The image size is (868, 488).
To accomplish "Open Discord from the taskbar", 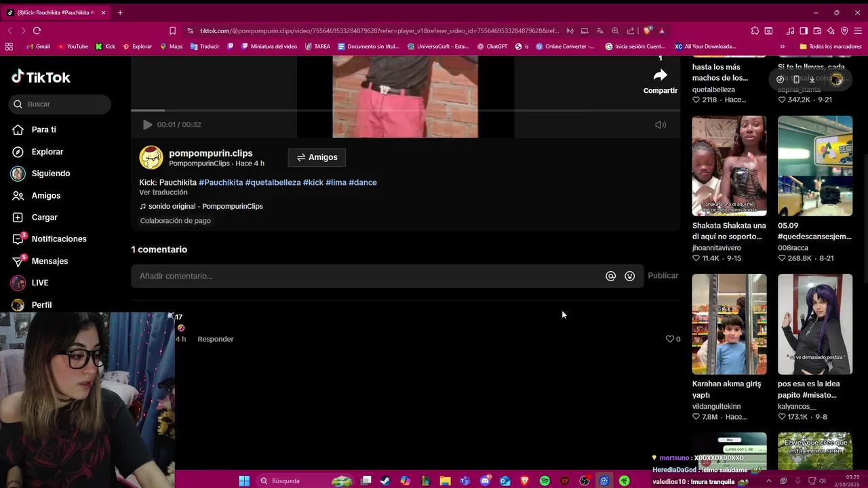I will coord(485,481).
